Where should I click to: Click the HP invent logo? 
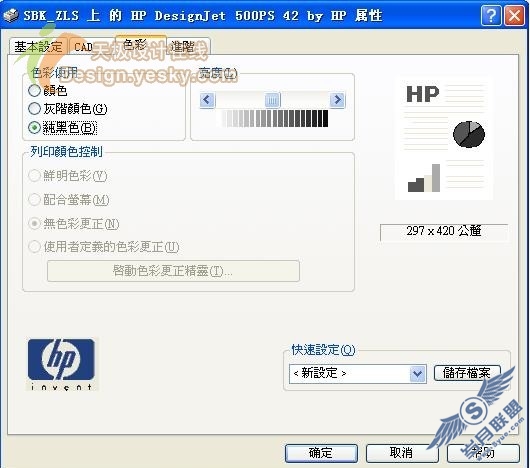pos(62,364)
